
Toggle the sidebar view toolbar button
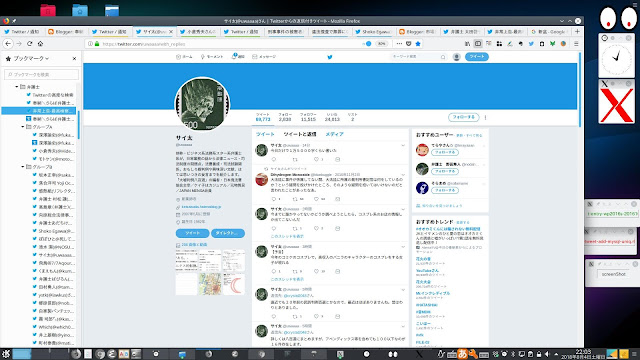pyautogui.click(x=478, y=44)
